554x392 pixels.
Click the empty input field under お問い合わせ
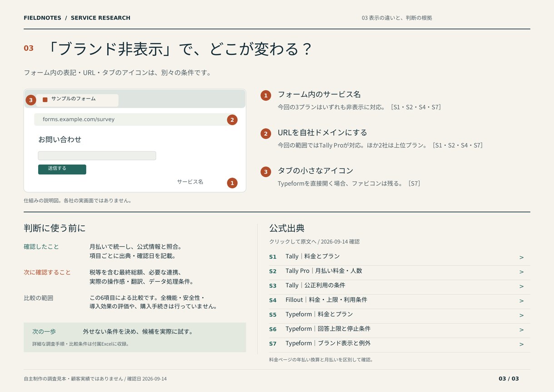(x=97, y=156)
